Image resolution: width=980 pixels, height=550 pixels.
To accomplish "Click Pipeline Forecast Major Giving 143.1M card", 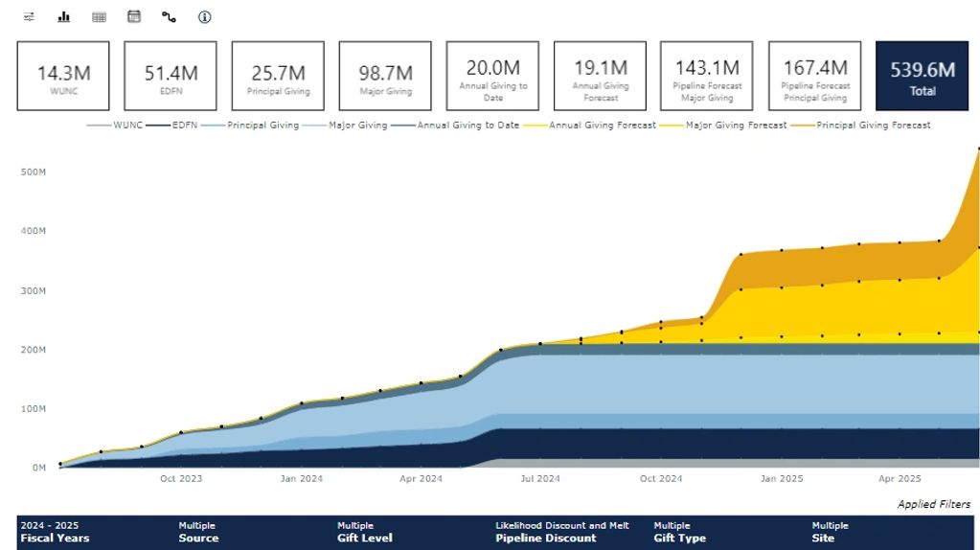I will click(x=707, y=76).
